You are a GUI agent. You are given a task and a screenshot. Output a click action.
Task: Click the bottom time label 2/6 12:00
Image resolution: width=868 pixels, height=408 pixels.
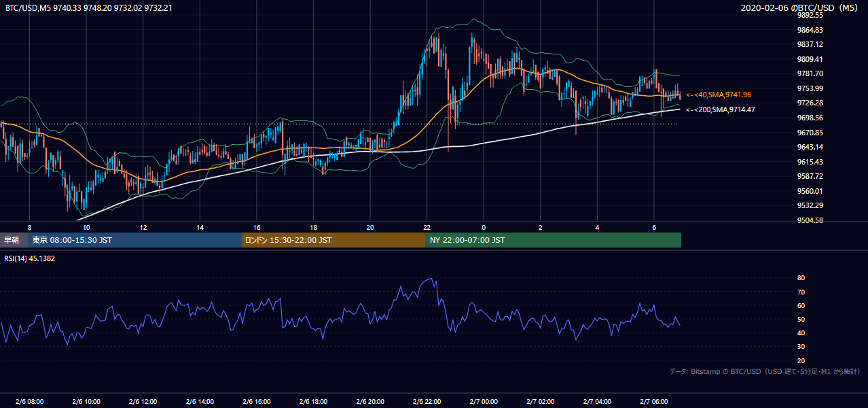click(143, 402)
